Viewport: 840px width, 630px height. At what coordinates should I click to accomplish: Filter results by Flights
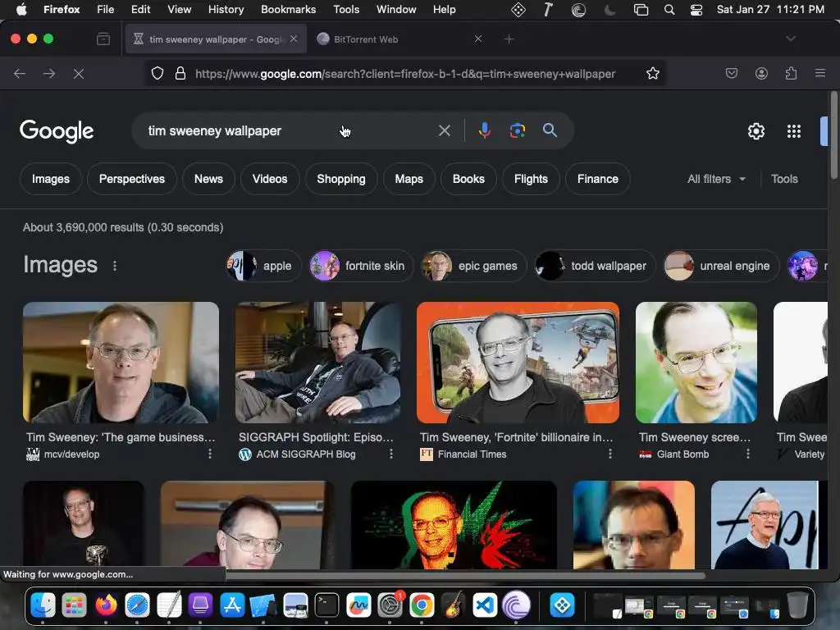(x=531, y=179)
